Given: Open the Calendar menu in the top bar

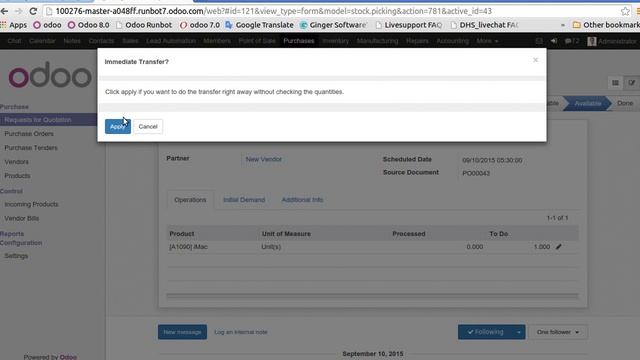Looking at the screenshot, I should tap(42, 41).
